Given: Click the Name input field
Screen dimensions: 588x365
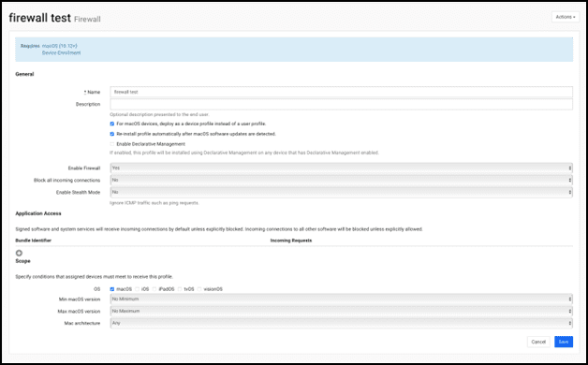Looking at the screenshot, I should click(341, 92).
